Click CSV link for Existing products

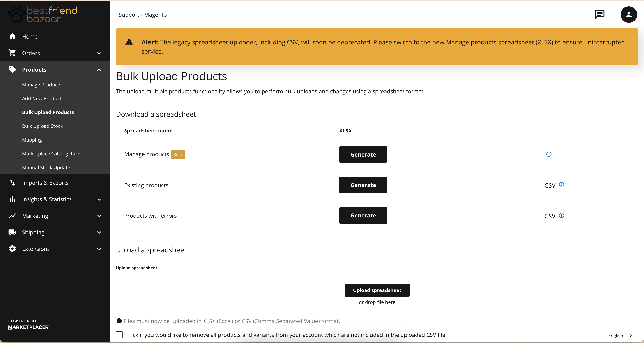pyautogui.click(x=550, y=185)
